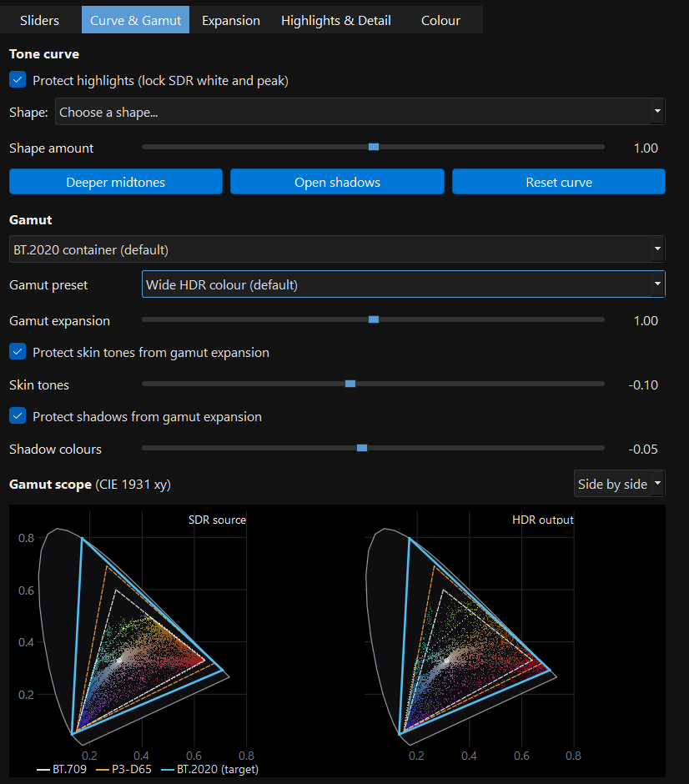Click the Shadow colours slider handle
The image size is (689, 784).
click(x=362, y=448)
